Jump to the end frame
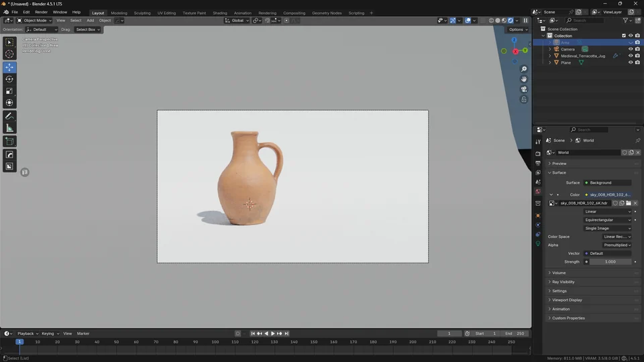Viewport: 644px width, 362px height. point(286,334)
